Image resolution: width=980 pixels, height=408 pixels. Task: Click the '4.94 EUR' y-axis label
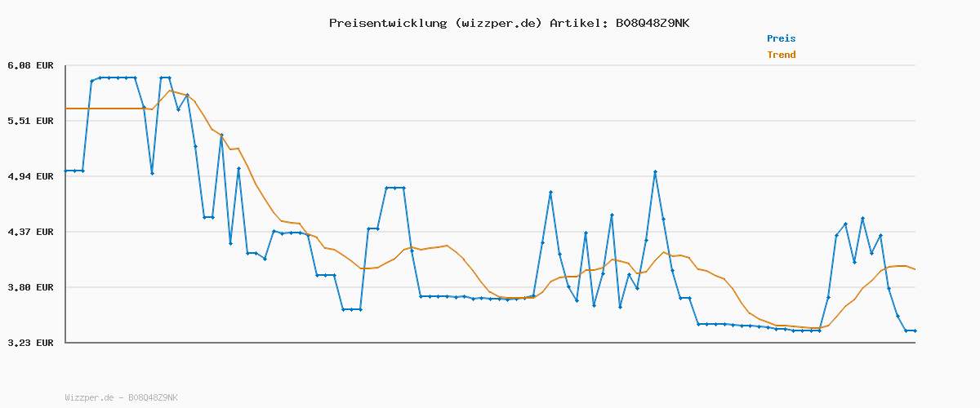coord(30,176)
